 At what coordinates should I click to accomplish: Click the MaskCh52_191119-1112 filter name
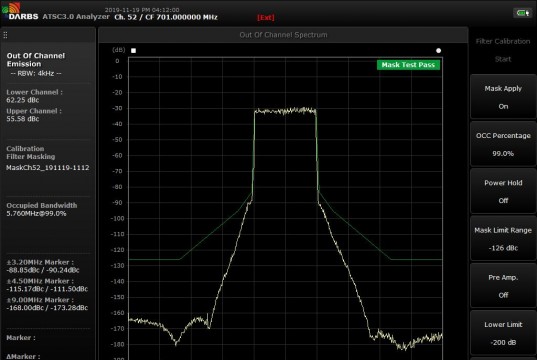click(x=48, y=167)
